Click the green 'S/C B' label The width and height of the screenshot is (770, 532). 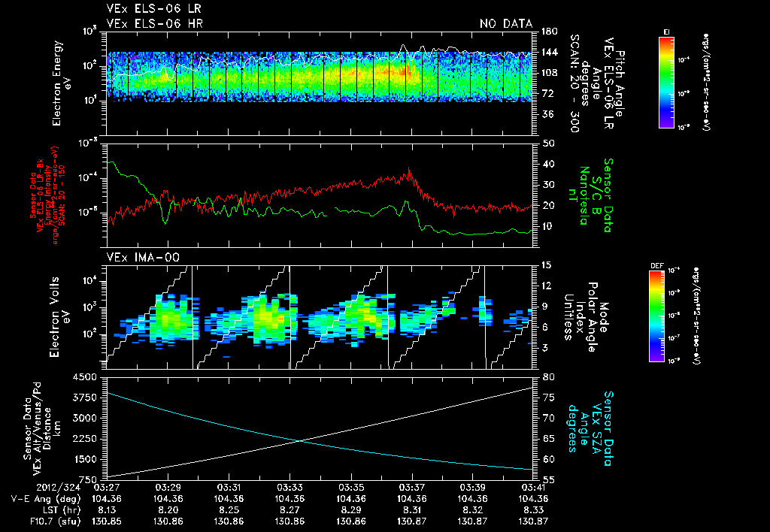[x=596, y=195]
